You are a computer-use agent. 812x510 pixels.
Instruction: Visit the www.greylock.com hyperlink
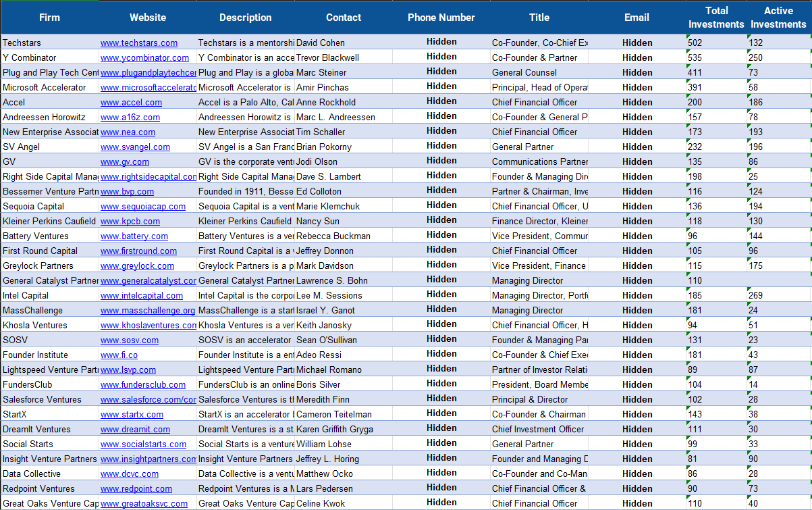(137, 265)
